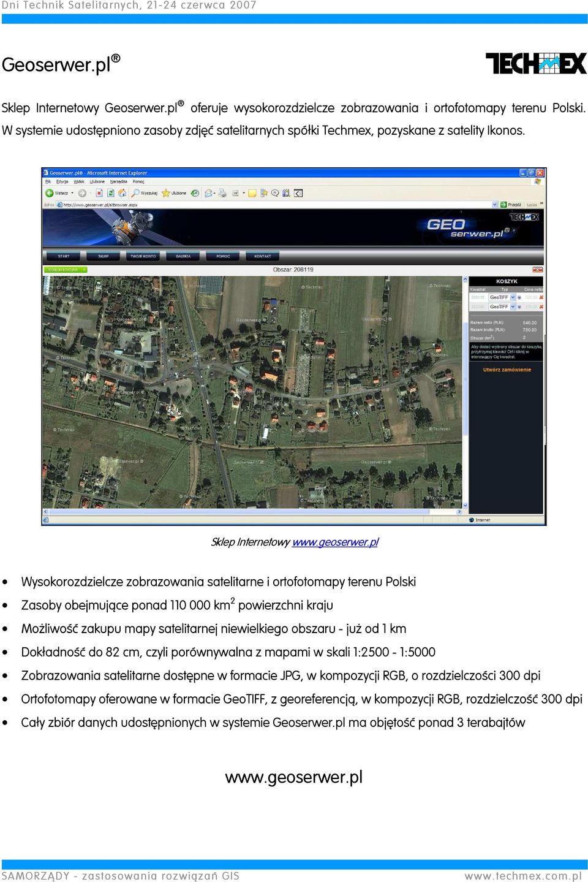This screenshot has height=882, width=588.
Task: Click the SKLEP navigation button
Action: [104, 256]
